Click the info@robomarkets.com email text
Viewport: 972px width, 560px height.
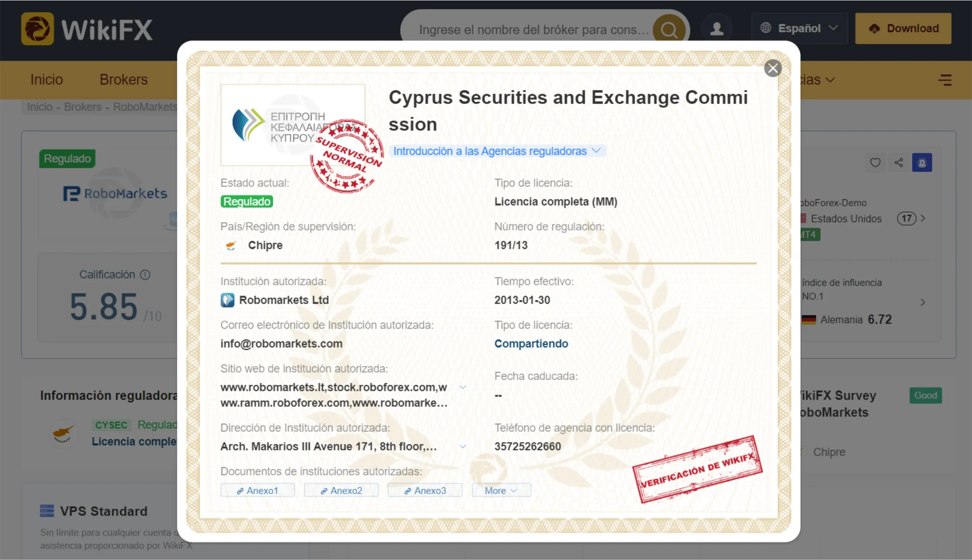coord(281,344)
